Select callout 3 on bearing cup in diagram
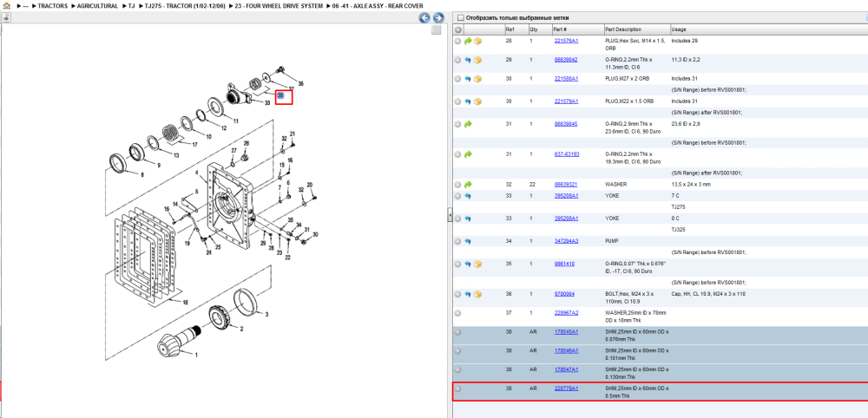 coord(266,314)
